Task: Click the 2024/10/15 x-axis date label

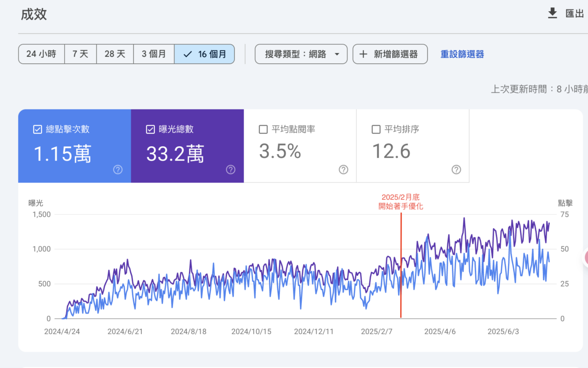Action: point(251,332)
